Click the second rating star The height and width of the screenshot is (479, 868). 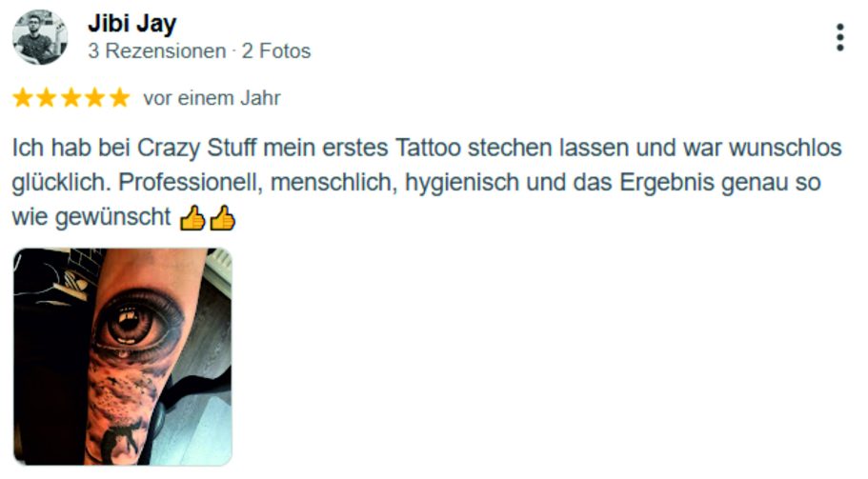[47, 98]
